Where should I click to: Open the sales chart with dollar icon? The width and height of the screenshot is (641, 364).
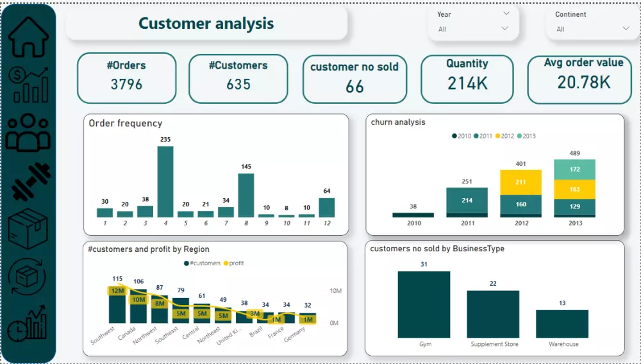(x=28, y=84)
